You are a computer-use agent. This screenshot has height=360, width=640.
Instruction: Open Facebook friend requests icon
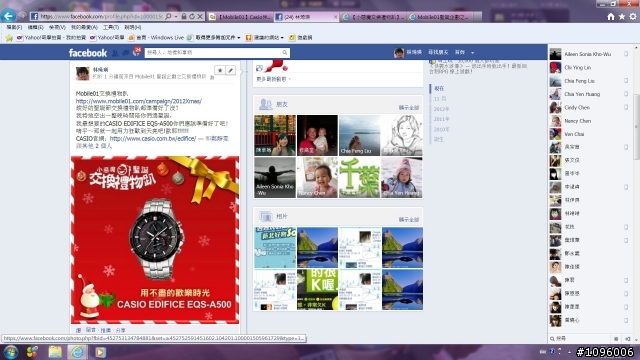point(116,53)
